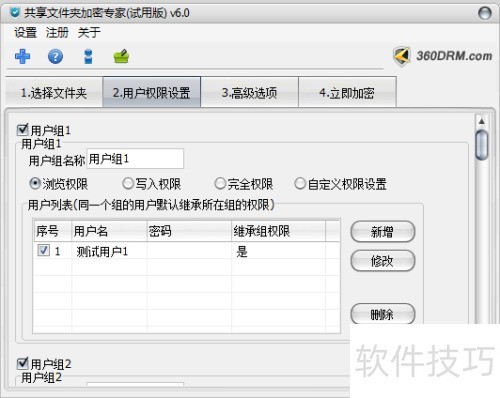Switch to 3.高级选项 tab
The height and width of the screenshot is (398, 500).
(x=249, y=92)
